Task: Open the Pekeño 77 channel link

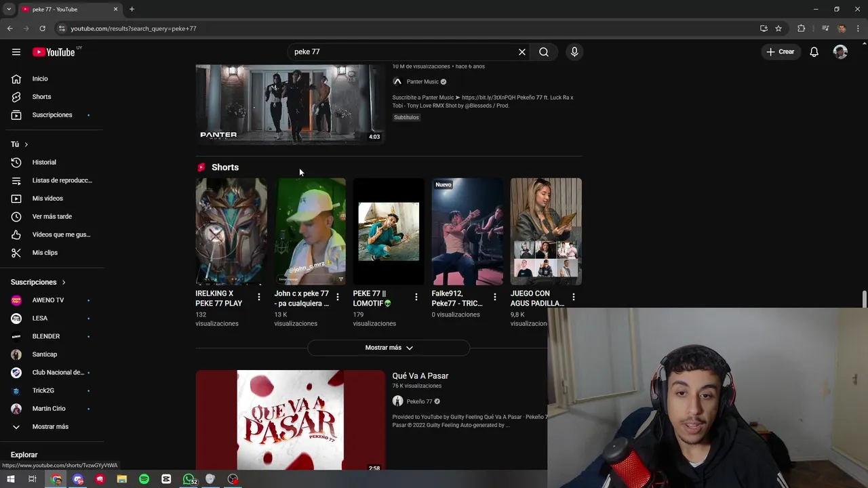Action: 419,401
